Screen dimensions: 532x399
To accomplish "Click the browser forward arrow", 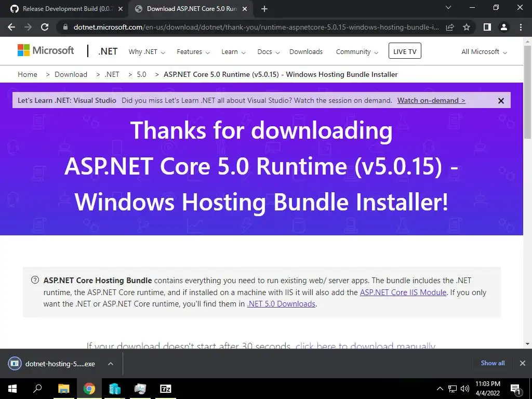I will point(28,27).
